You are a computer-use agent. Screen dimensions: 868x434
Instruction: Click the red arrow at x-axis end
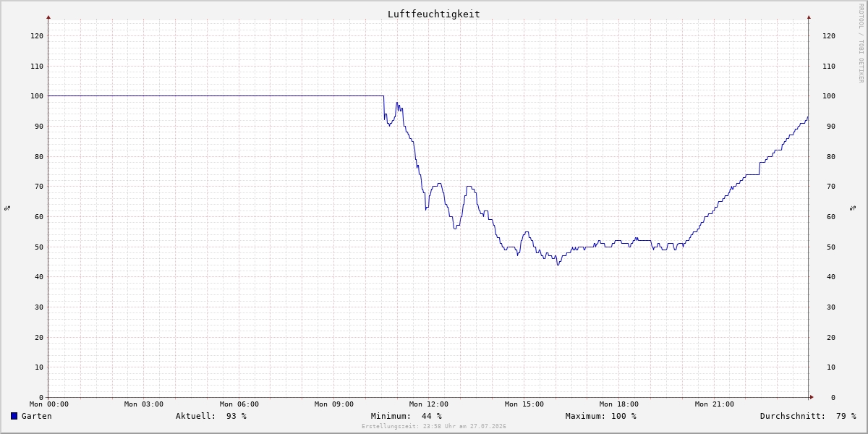point(812,397)
